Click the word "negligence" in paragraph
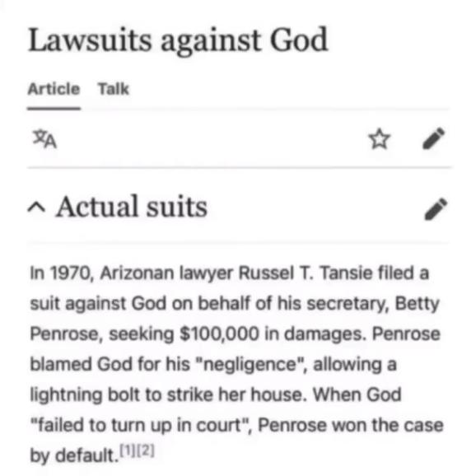Viewport: 476px width, 476px height. point(250,365)
